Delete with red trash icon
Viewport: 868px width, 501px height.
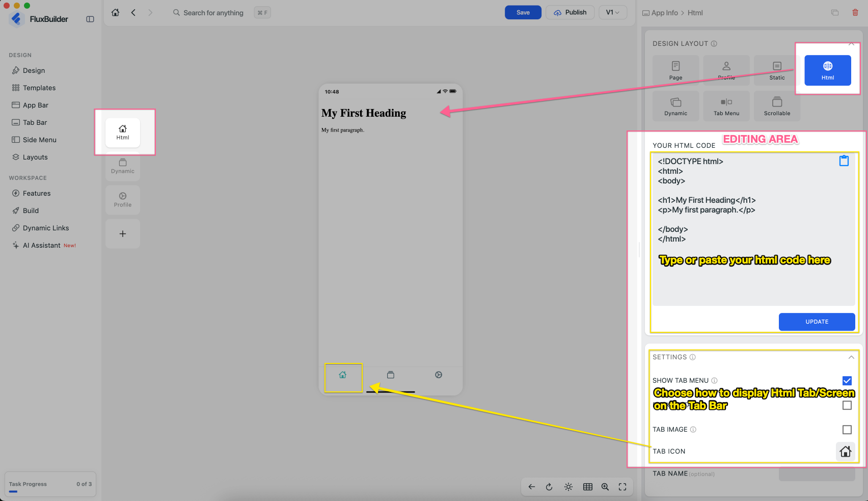click(855, 12)
